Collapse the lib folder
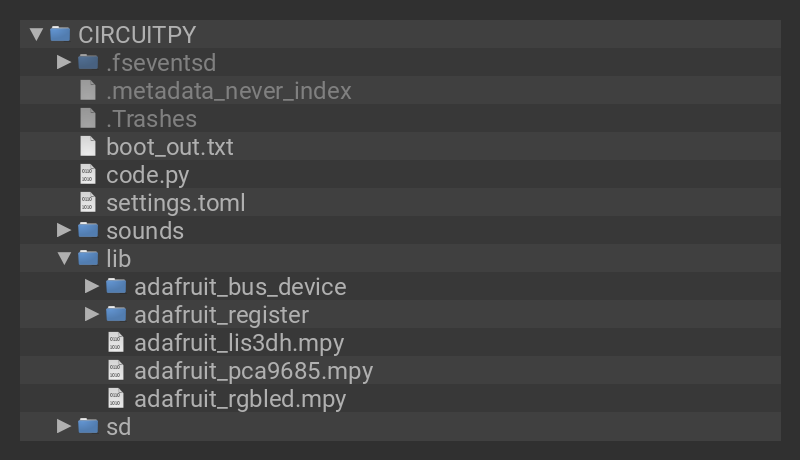Viewport: 800px width, 460px height. point(65,258)
